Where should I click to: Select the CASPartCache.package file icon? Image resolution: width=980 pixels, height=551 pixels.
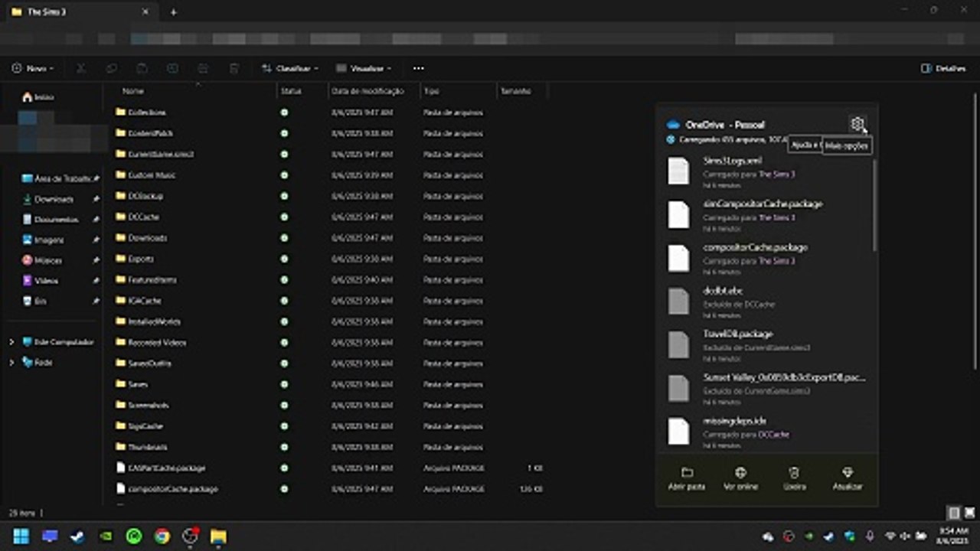(x=120, y=468)
